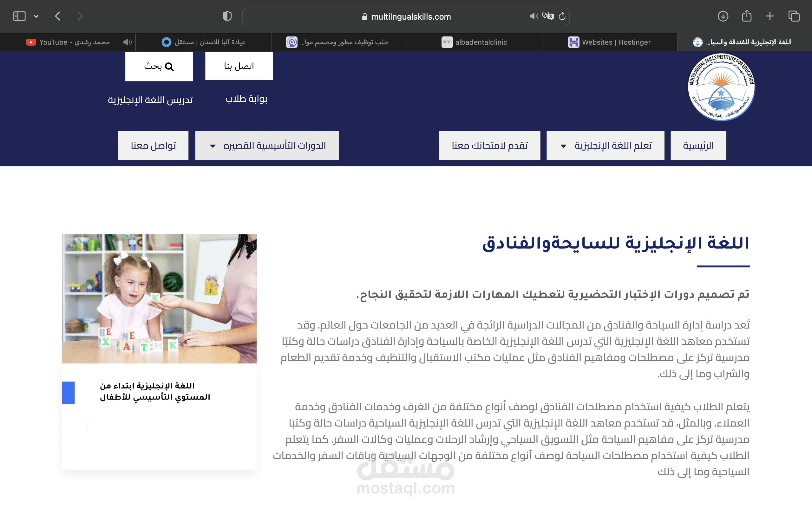
Task: Expand the الدورات التأسيسية القصيره dropdown
Action: pos(267,145)
